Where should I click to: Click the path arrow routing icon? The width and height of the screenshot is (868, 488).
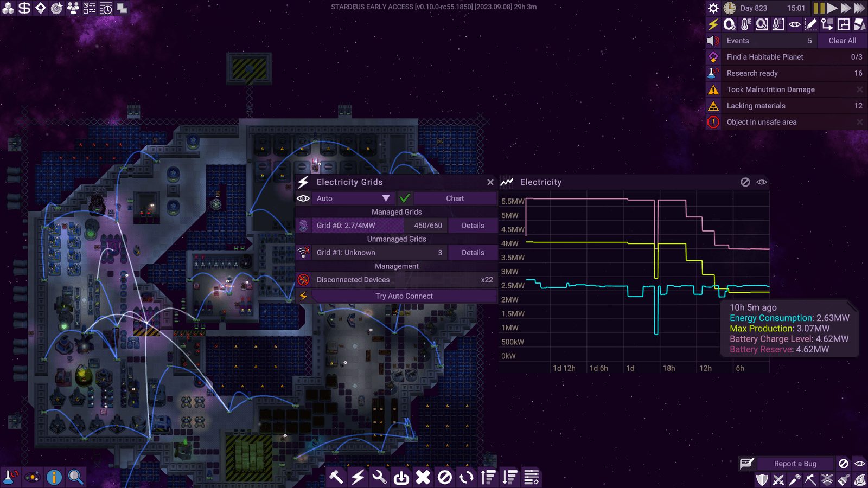click(827, 24)
